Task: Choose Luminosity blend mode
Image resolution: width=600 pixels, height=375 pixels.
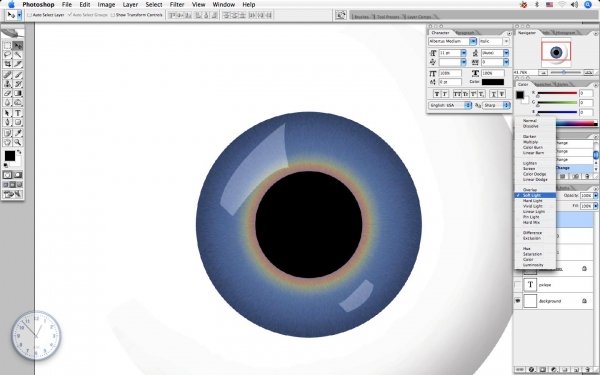Action: point(533,265)
